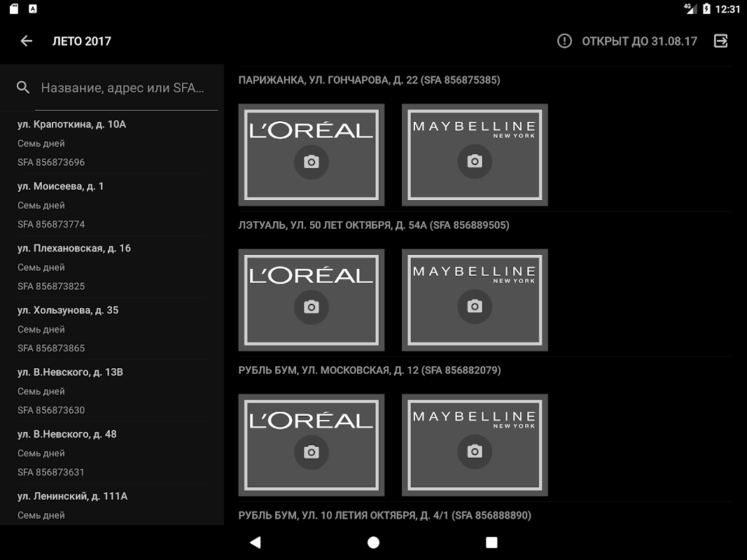Screen dimensions: 747x560
Task: Tap the SD card notification icon
Action: 14,8
